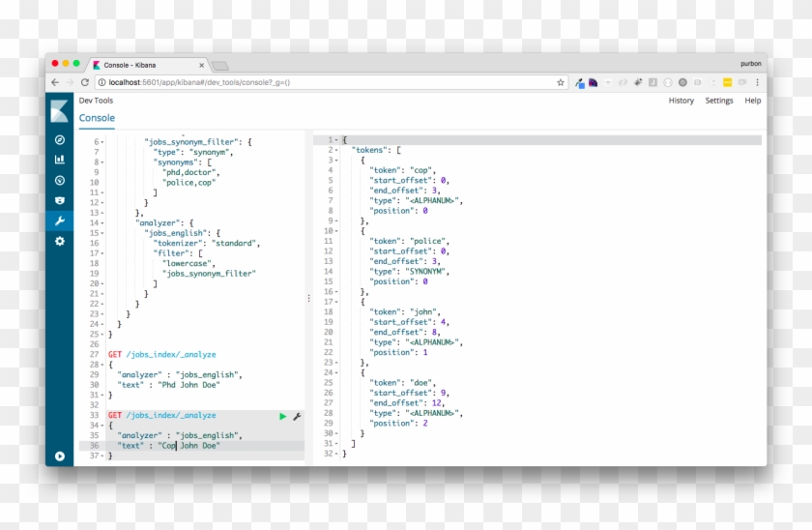812x530 pixels.
Task: Click "token": "police" in response
Action: click(409, 241)
